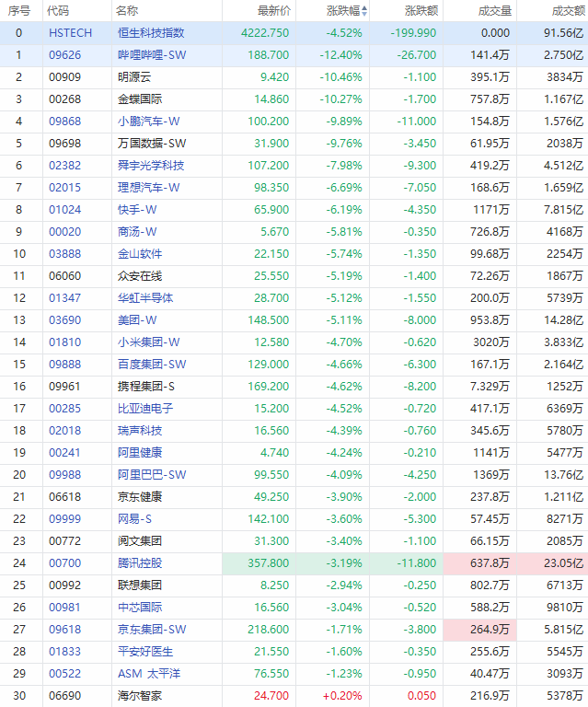The height and width of the screenshot is (707, 588).
Task: Click index price 4222.750
Action: point(265,33)
